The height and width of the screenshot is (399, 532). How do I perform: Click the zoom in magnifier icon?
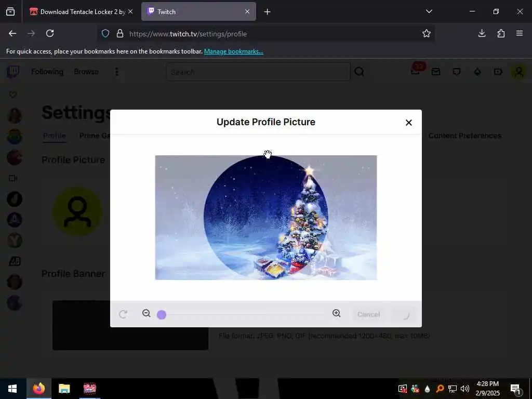tap(337, 313)
